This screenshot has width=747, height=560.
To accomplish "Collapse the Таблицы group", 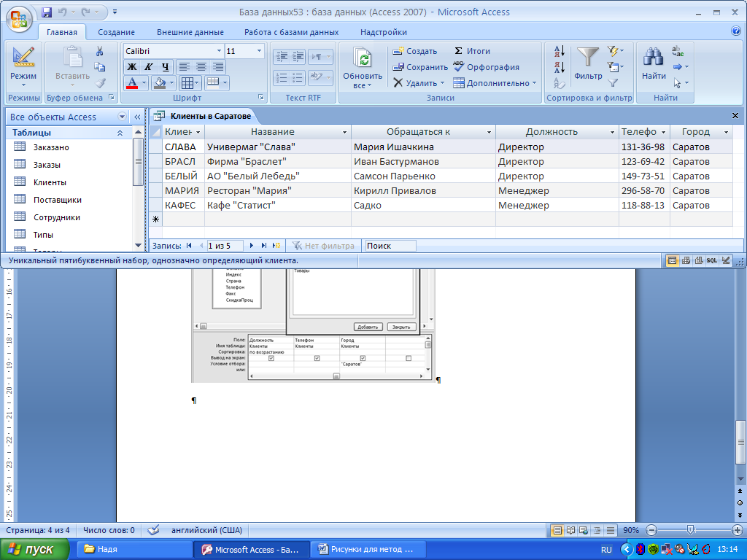I will coord(120,133).
